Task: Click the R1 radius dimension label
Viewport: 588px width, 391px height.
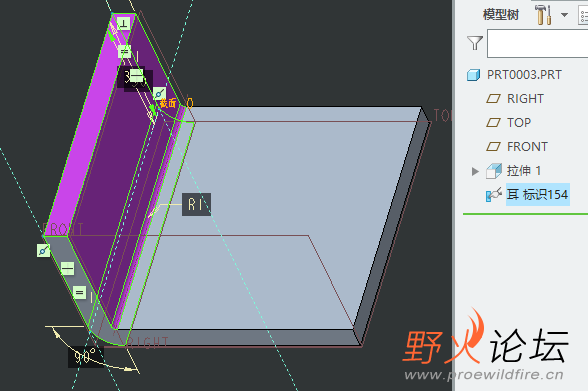Action: 196,204
